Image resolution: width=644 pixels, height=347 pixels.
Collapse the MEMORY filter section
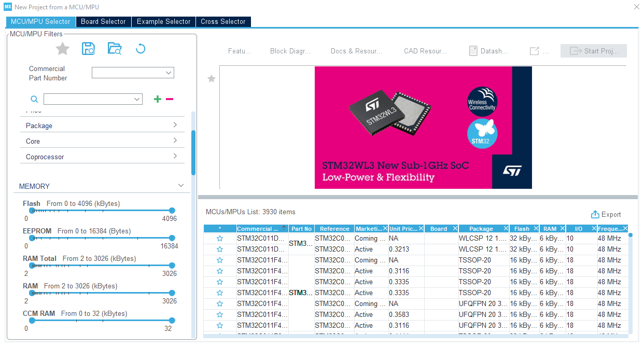[180, 185]
